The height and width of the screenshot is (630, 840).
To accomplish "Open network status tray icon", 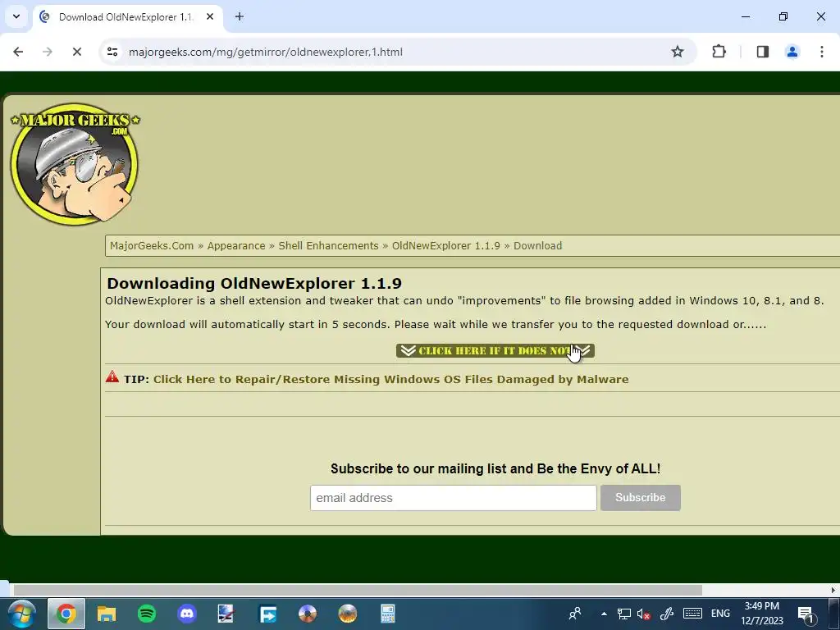I will 623,614.
